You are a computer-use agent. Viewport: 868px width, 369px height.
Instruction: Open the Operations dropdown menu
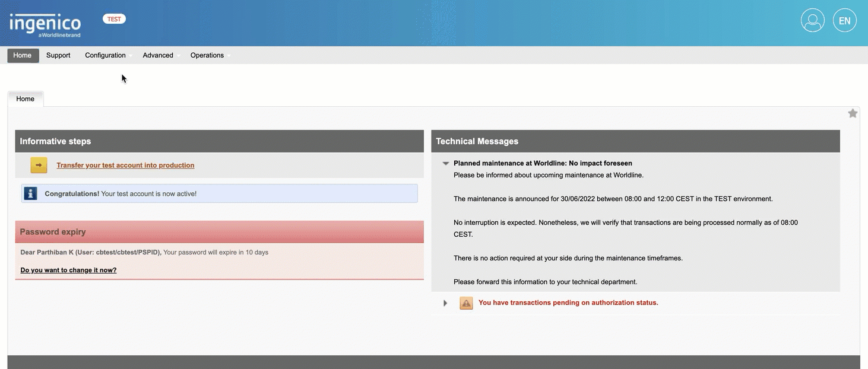click(x=207, y=55)
